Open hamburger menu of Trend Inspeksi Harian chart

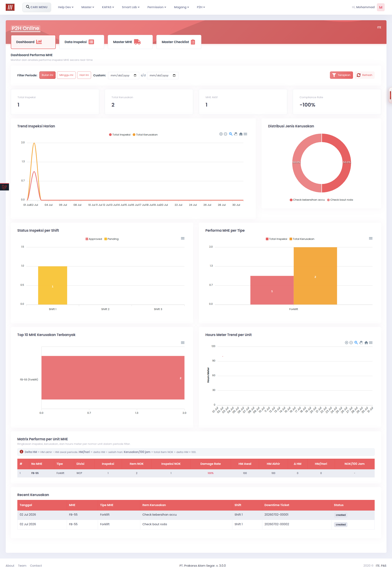point(245,134)
